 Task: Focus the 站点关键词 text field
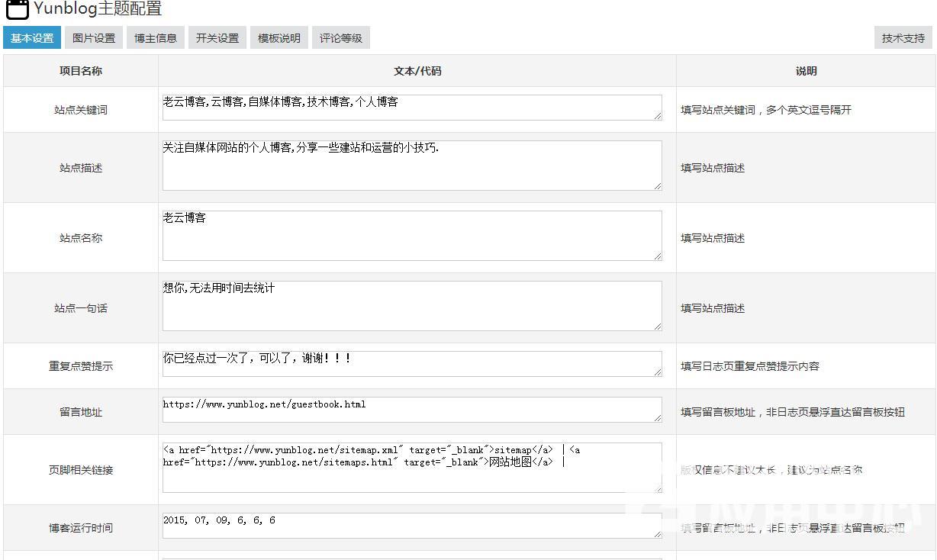point(412,108)
